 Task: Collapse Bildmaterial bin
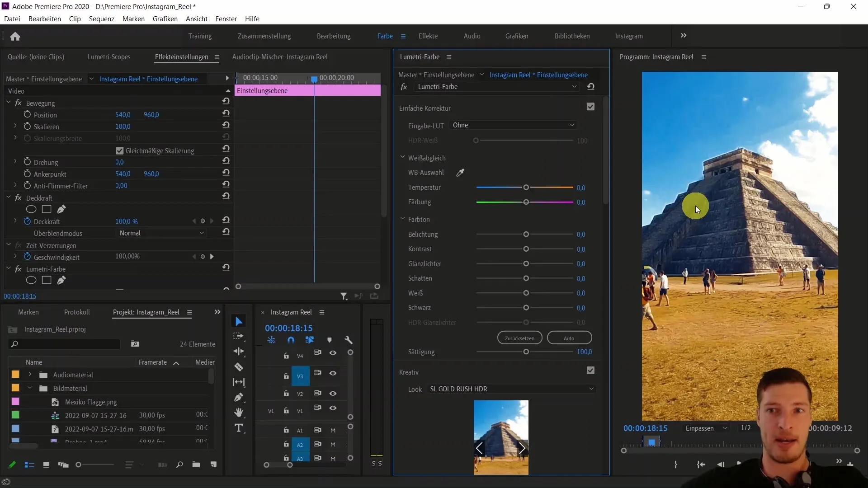(x=30, y=388)
